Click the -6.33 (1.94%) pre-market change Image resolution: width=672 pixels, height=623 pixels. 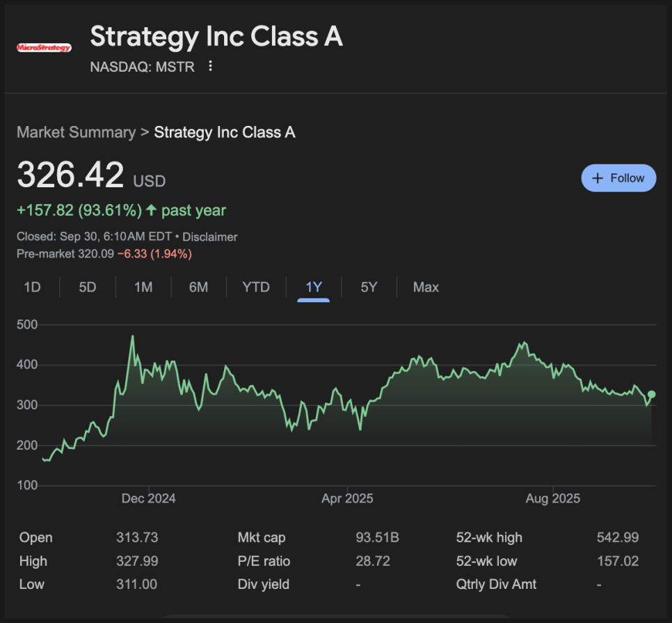[x=154, y=254]
